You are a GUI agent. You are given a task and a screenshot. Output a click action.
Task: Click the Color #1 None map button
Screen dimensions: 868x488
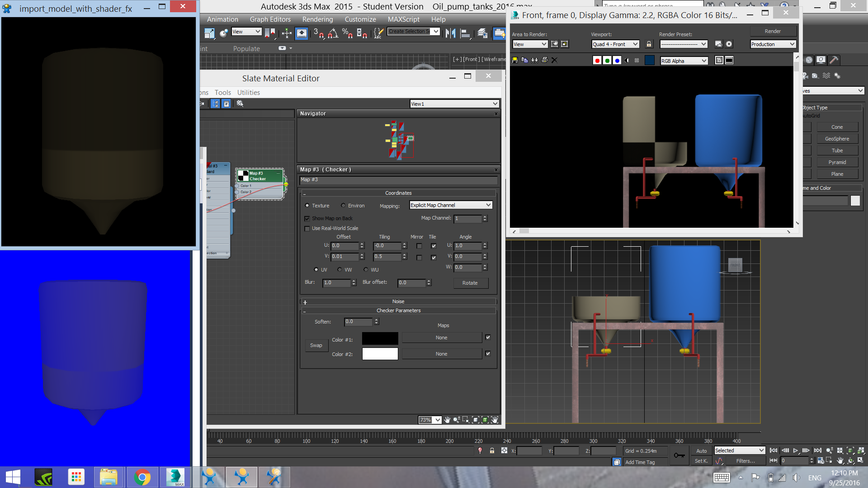coord(442,338)
